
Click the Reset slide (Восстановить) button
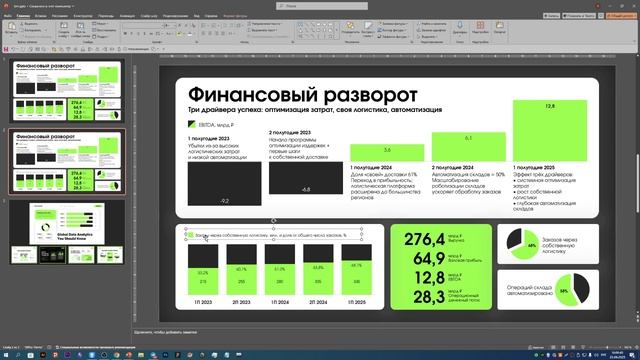click(104, 30)
